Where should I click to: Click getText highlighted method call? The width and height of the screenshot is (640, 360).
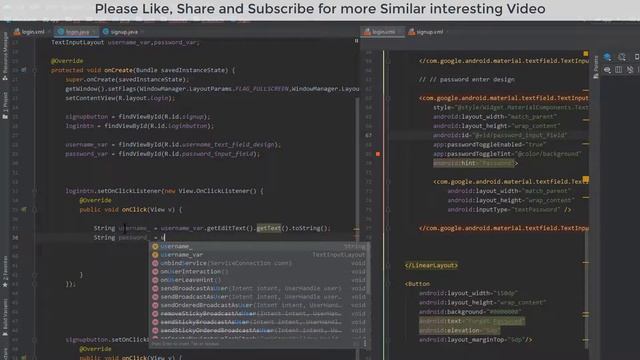[x=269, y=228]
